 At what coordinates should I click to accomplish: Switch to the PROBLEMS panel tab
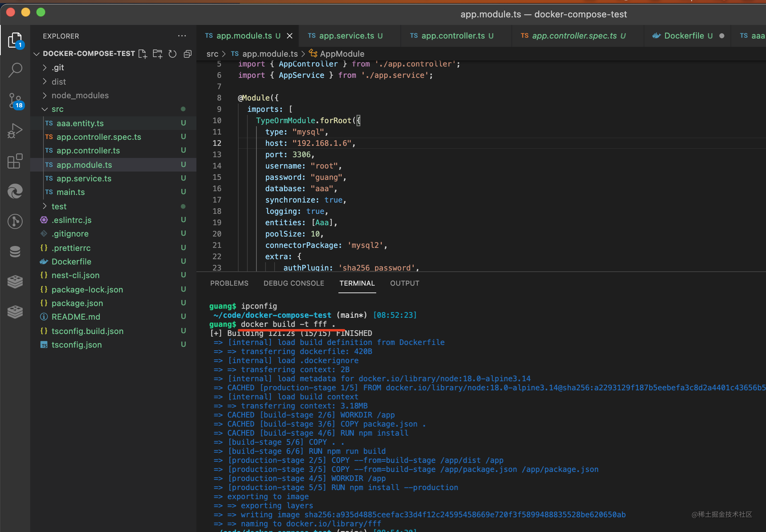229,283
